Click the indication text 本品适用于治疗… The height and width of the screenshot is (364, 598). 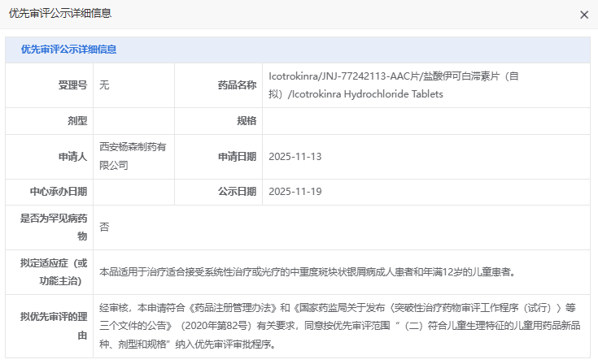pos(308,272)
